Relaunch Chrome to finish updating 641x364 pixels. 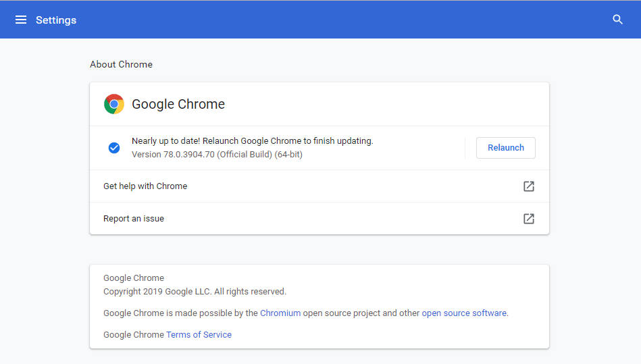(506, 148)
